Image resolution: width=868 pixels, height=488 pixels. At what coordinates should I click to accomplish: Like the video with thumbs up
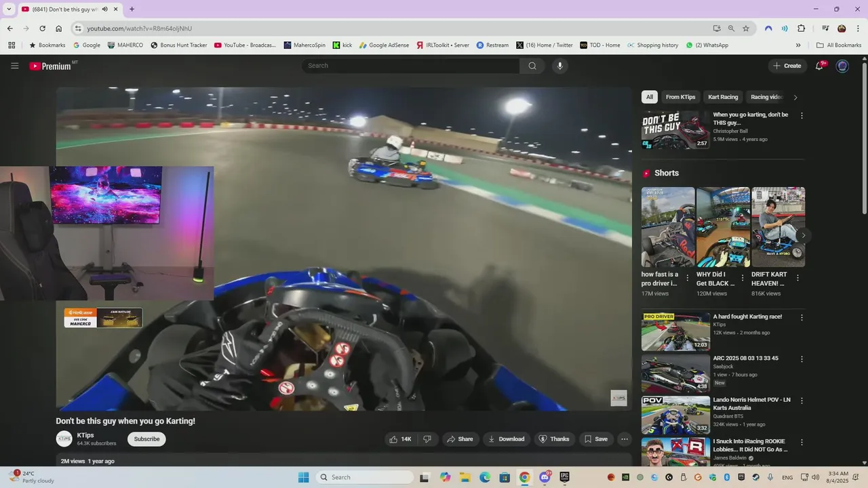400,439
